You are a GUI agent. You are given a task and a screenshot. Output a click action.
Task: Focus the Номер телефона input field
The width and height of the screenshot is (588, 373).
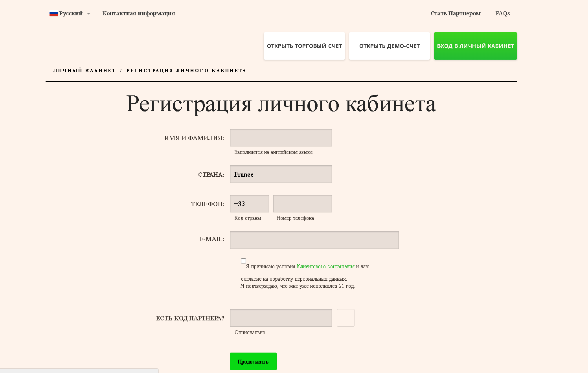[x=303, y=203]
